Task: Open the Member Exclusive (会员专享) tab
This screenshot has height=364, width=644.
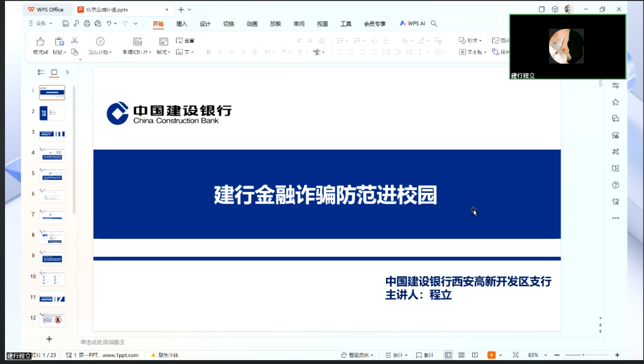Action: tap(374, 24)
